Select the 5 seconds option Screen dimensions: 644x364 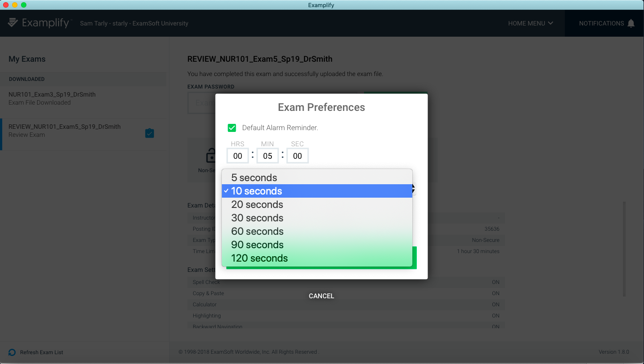[x=317, y=178]
